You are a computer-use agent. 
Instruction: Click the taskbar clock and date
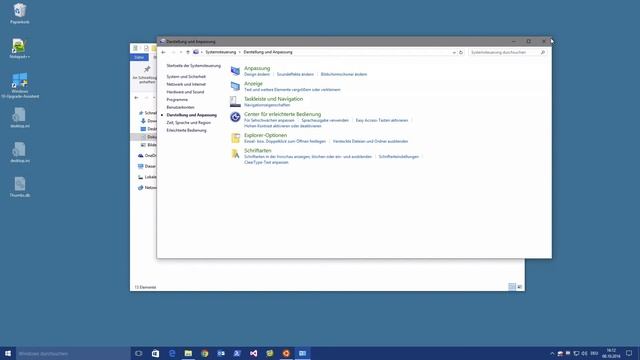coord(611,353)
